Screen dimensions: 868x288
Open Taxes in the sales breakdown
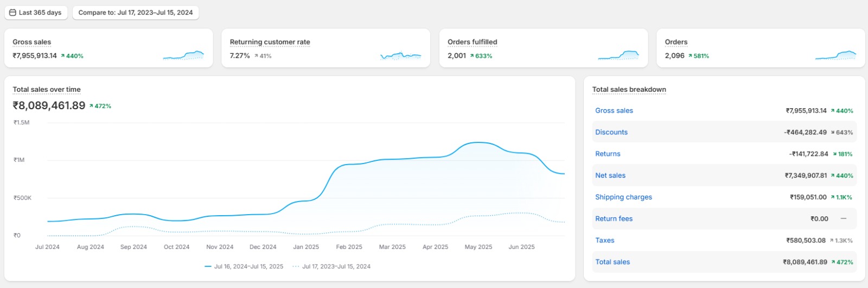tap(604, 240)
